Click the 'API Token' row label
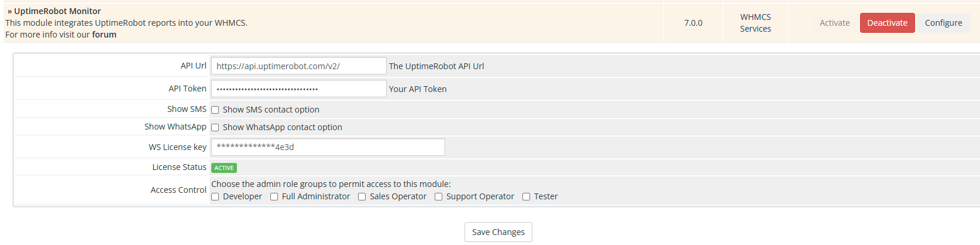This screenshot has height=245, width=980. [x=187, y=89]
